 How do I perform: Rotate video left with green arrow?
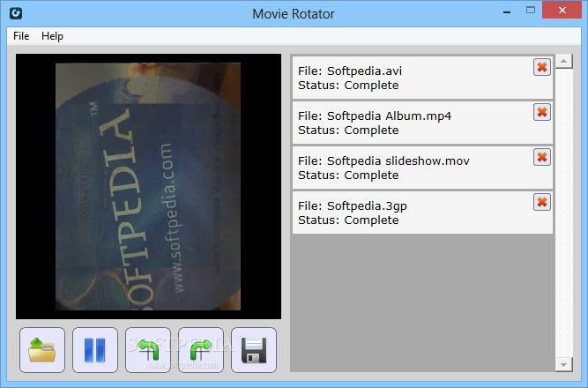pyautogui.click(x=148, y=350)
